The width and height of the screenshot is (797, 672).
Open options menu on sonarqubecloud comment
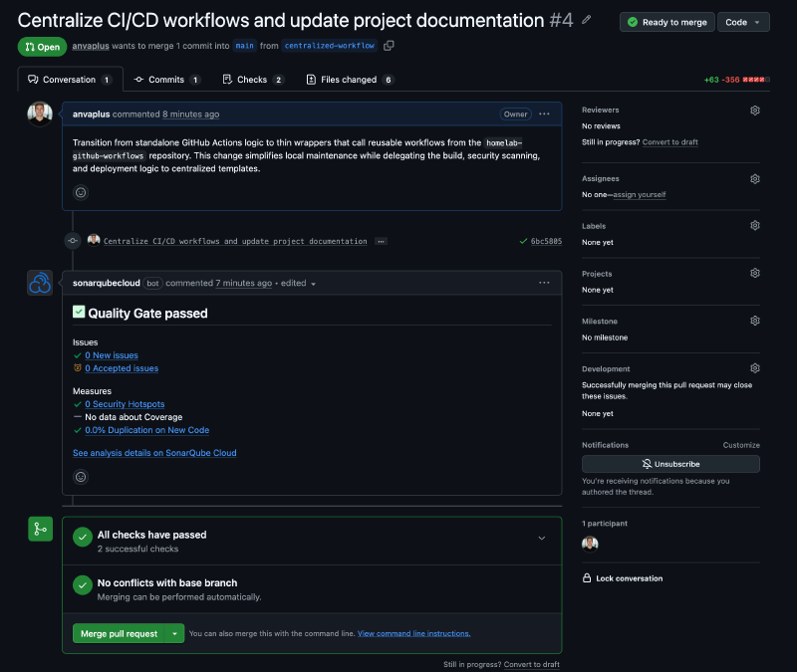[x=544, y=283]
